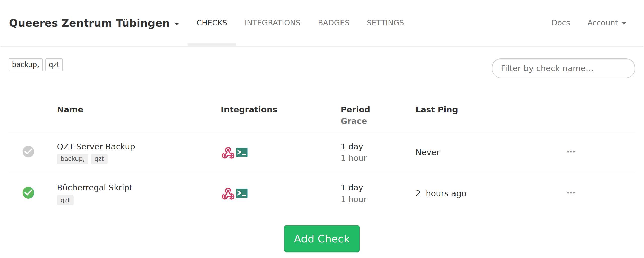Click grey status icon of QZT-Server Backup

[x=28, y=152]
